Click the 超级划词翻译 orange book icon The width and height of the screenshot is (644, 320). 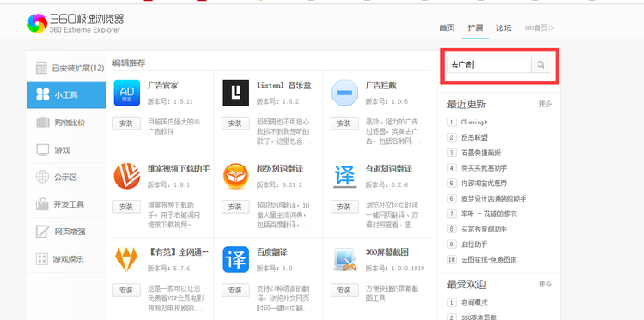point(236,176)
